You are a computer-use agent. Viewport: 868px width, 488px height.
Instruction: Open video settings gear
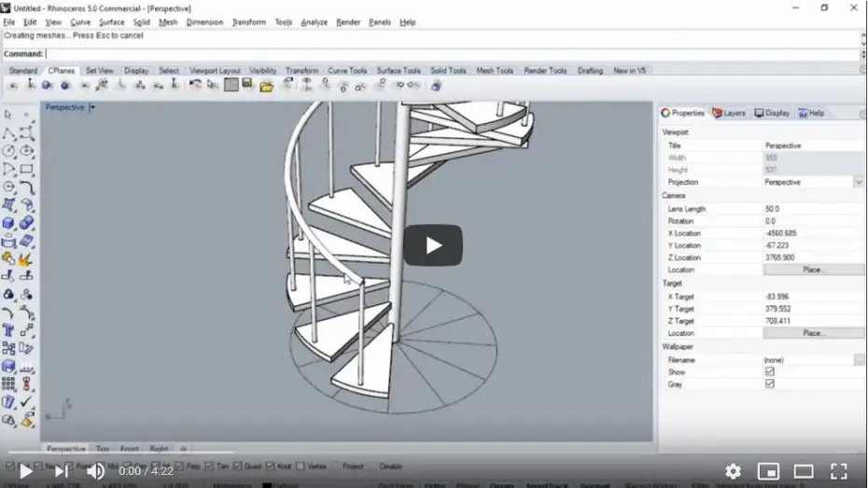tap(733, 471)
